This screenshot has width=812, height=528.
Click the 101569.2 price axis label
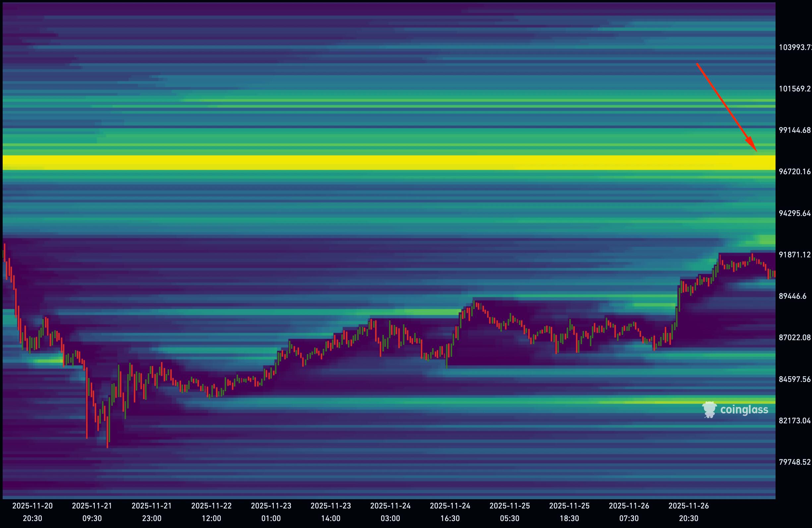click(x=794, y=89)
